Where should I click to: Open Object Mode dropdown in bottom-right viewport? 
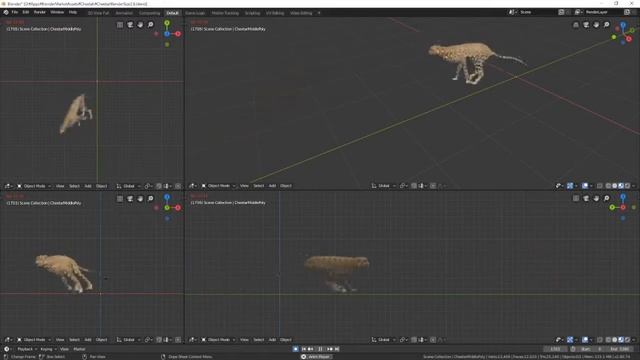point(218,340)
